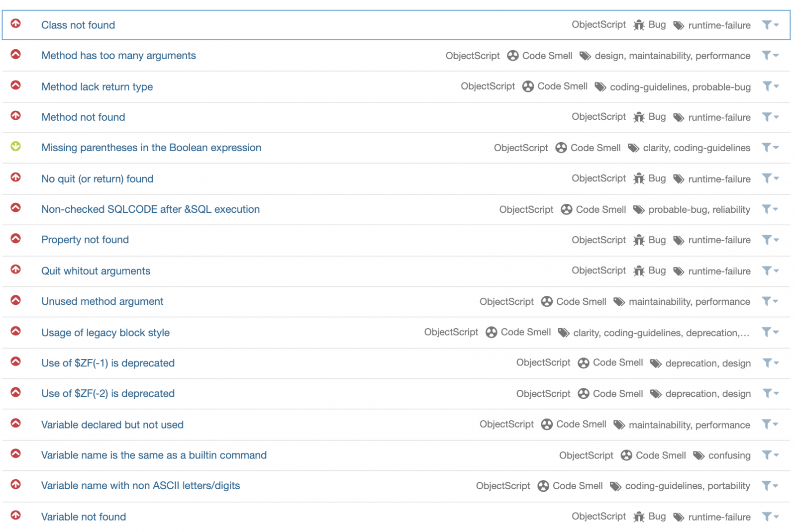This screenshot has width=796, height=532.
Task: Open 'Missing parentheses in the Boolean expression' rule
Action: tap(151, 148)
